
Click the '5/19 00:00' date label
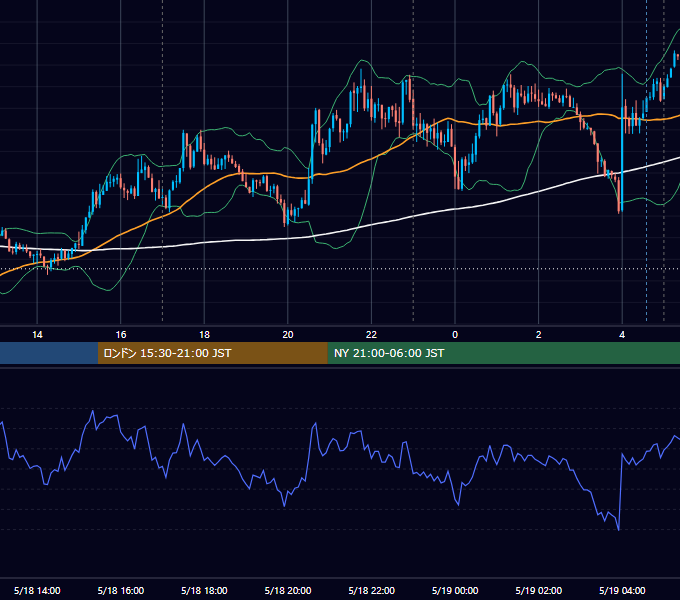(455, 590)
